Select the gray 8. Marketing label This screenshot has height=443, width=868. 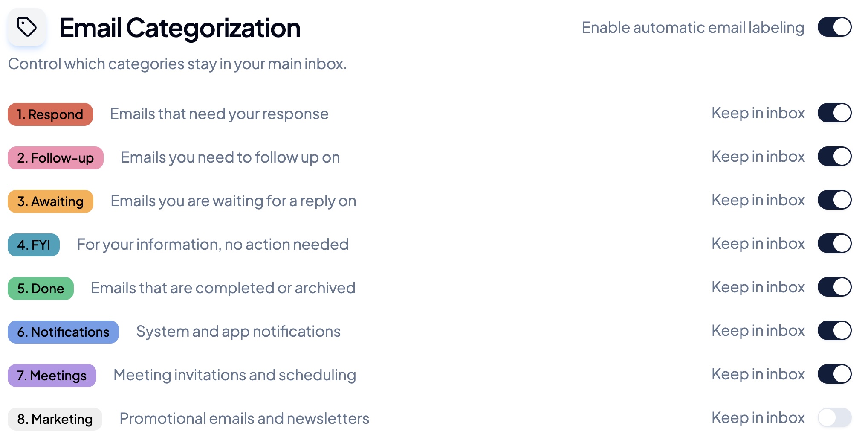[55, 419]
